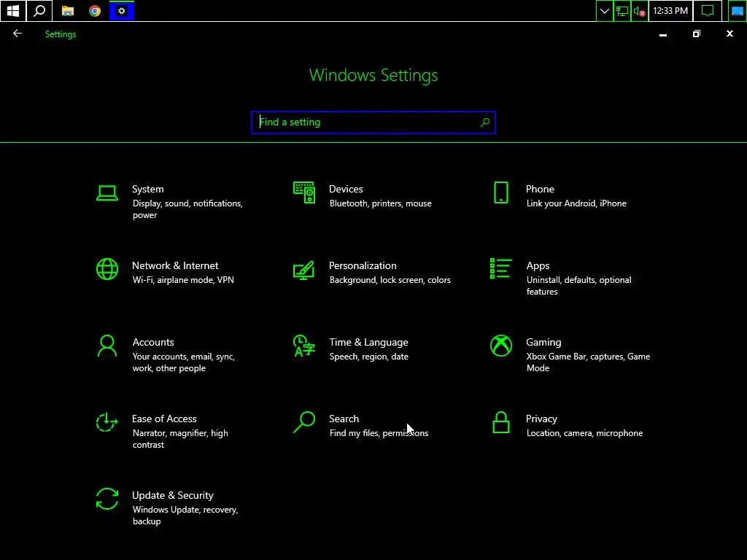Click the Apps list icon
The width and height of the screenshot is (747, 560).
500,268
